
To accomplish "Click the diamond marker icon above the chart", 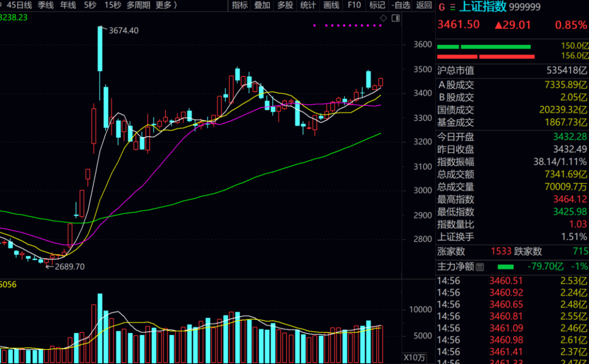I will (x=383, y=18).
